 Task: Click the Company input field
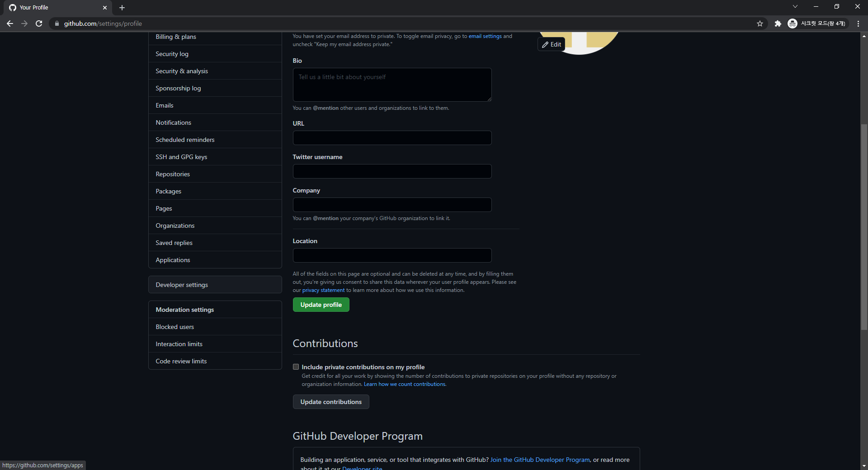click(392, 205)
